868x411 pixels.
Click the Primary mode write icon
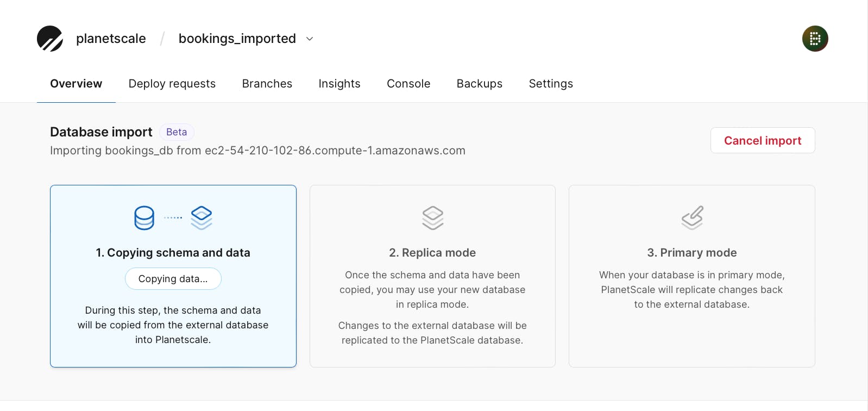tap(692, 218)
